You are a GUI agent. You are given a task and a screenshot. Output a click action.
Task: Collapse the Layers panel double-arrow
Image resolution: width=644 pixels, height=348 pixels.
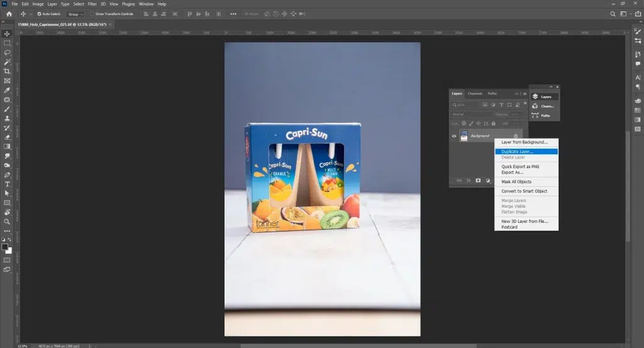517,94
